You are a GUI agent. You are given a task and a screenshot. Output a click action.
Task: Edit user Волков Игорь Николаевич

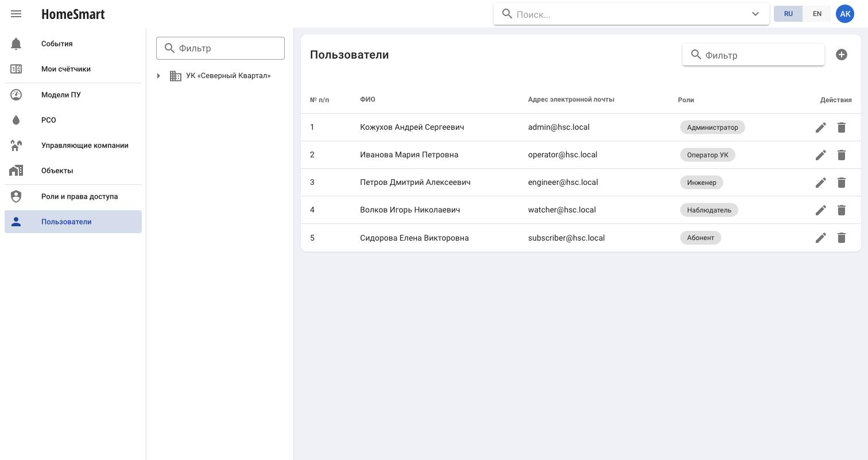pyautogui.click(x=821, y=210)
